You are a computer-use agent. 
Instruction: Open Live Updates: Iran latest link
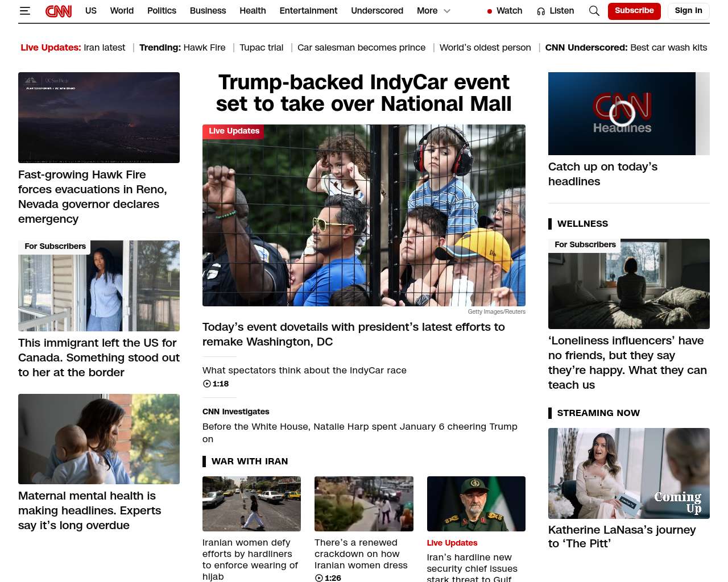pos(73,48)
